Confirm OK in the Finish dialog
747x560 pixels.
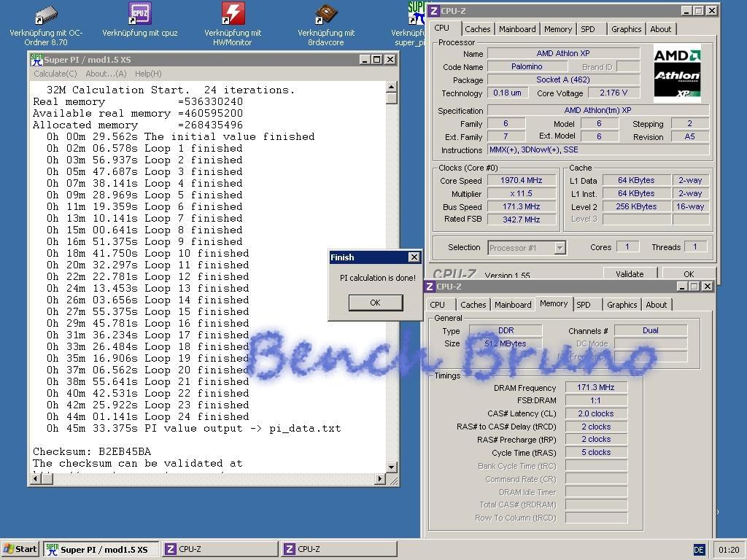376,303
